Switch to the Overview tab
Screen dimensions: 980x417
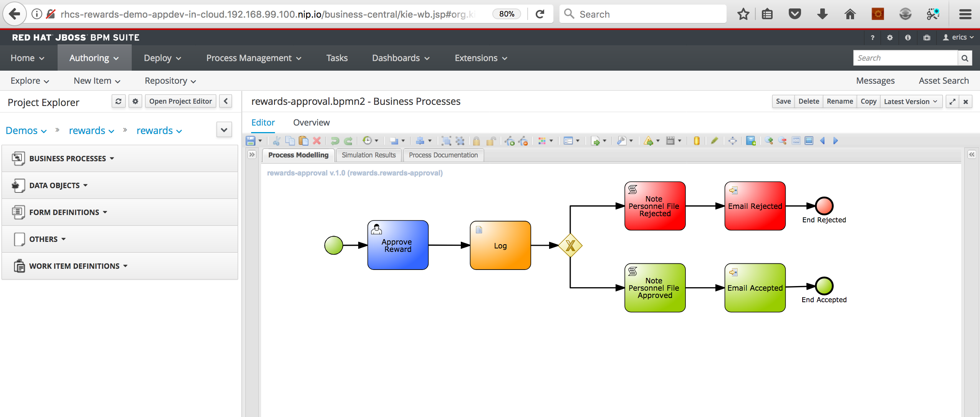click(x=311, y=122)
